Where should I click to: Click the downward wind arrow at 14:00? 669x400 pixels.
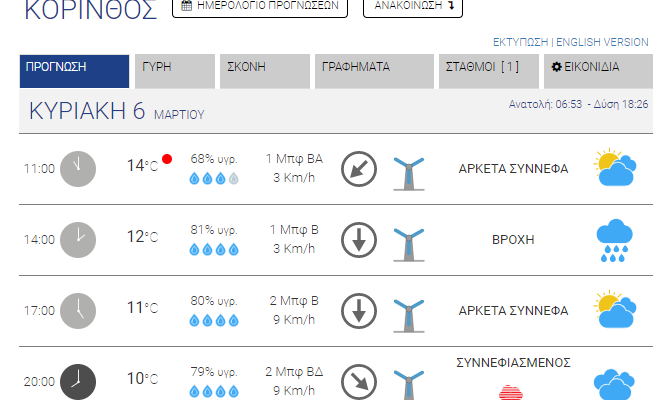(x=359, y=241)
